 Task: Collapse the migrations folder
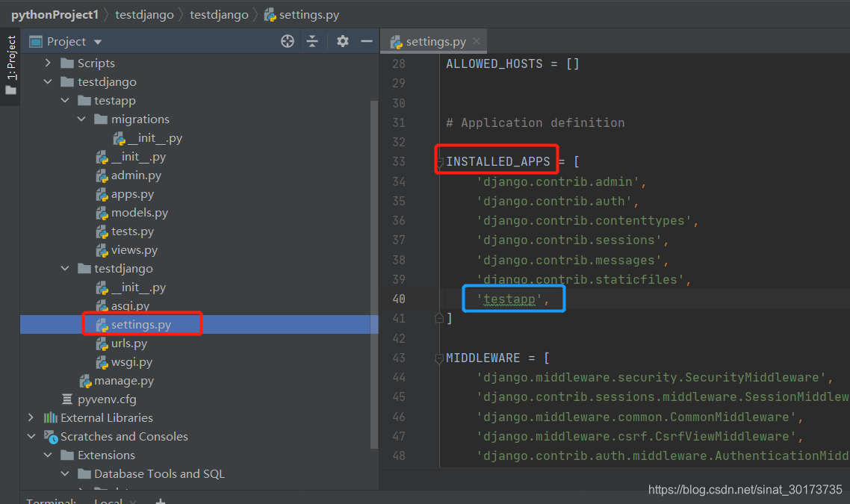82,119
